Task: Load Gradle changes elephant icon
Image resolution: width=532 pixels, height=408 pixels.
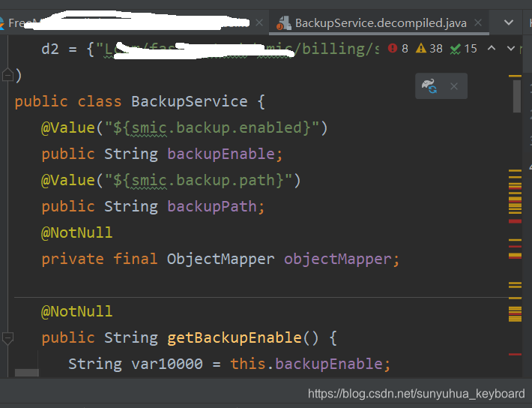Action: point(429,86)
